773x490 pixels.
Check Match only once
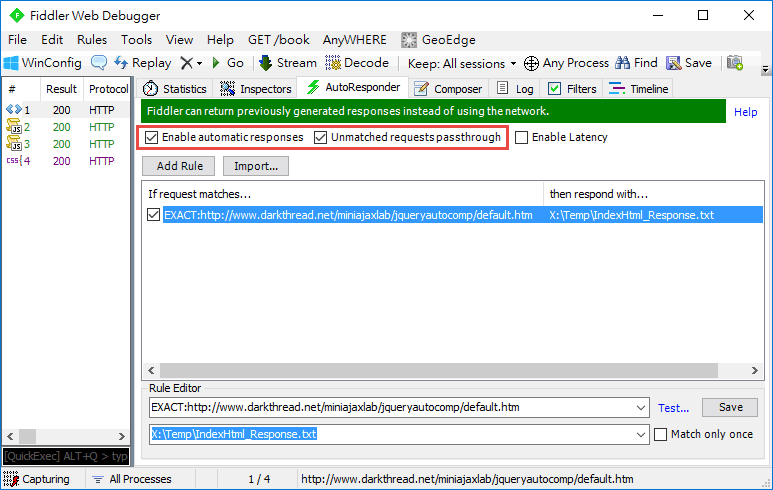click(660, 434)
